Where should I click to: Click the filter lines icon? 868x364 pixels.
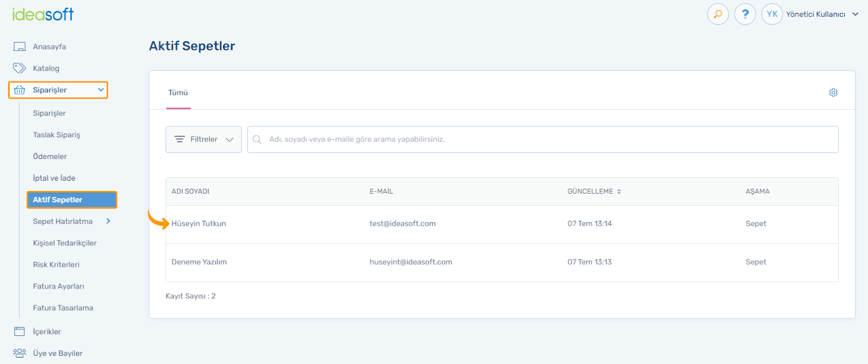point(180,139)
